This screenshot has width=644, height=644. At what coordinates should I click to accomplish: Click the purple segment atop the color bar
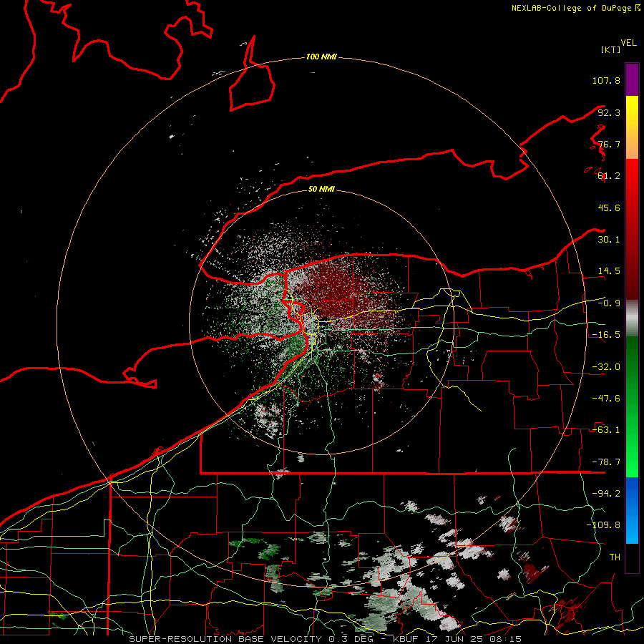click(632, 79)
